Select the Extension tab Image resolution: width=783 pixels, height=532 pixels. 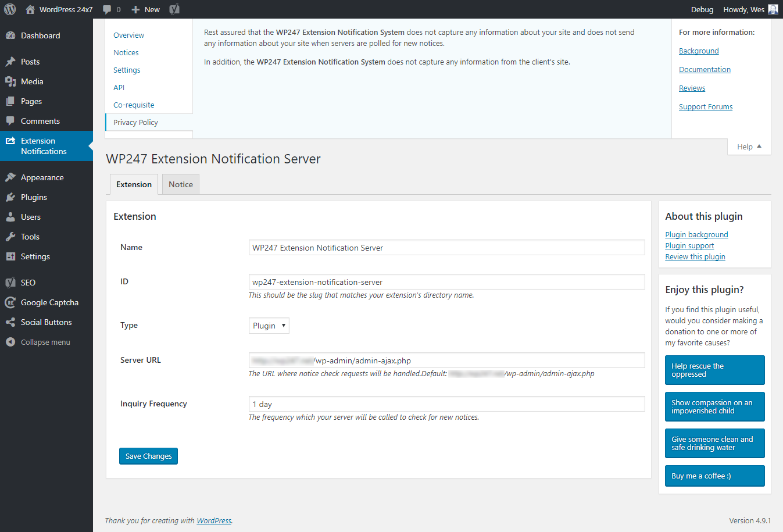pos(134,184)
